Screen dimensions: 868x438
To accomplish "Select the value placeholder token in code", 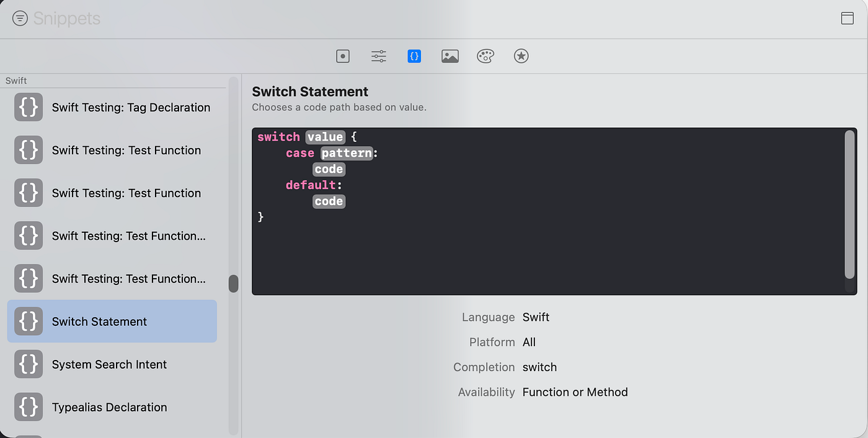I will [325, 137].
